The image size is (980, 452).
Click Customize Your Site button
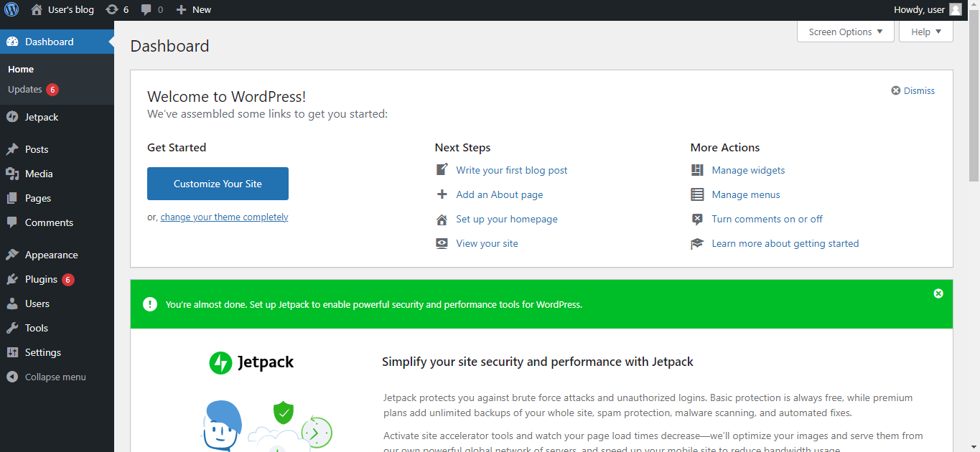218,184
